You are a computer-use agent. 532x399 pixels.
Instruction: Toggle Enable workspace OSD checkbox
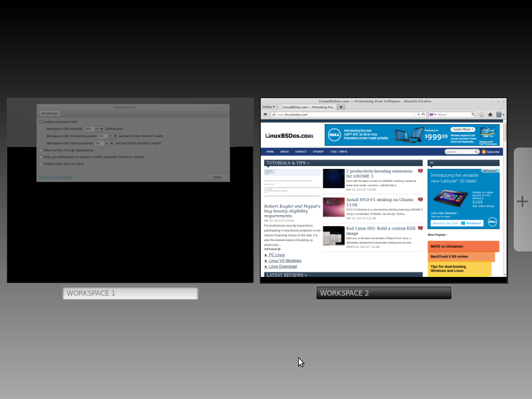(41, 122)
